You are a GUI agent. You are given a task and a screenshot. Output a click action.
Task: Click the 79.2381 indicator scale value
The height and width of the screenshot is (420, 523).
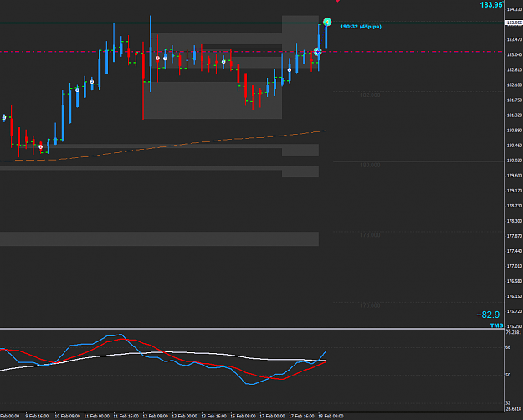pos(514,333)
